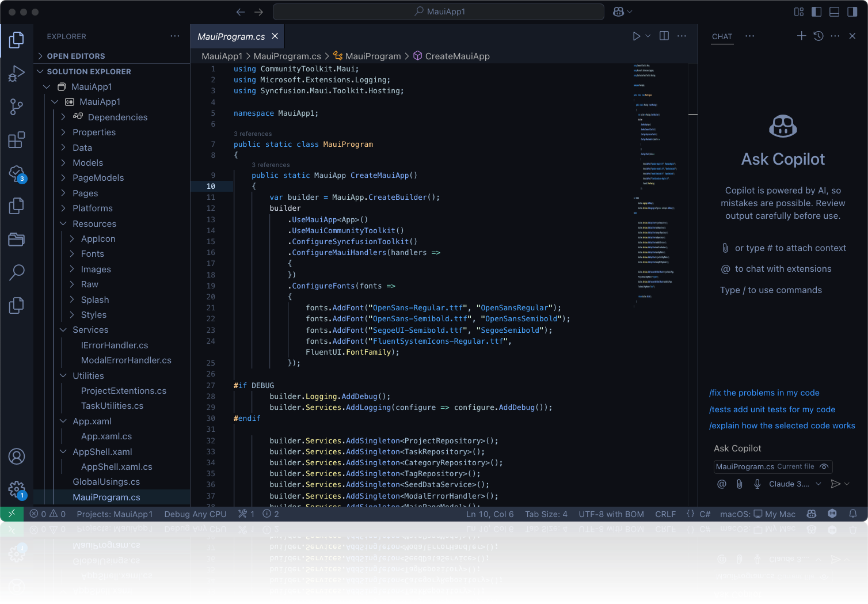Click Customize Layout icon

tap(799, 12)
